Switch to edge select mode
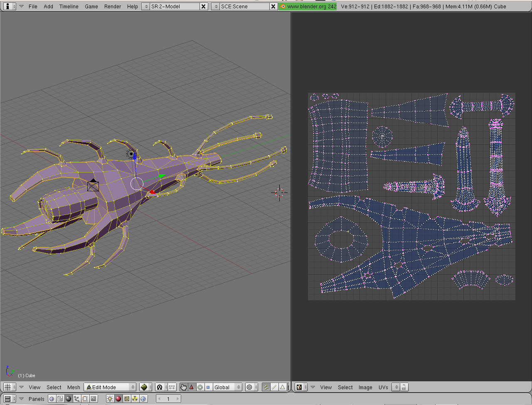532x405 pixels. (274, 387)
